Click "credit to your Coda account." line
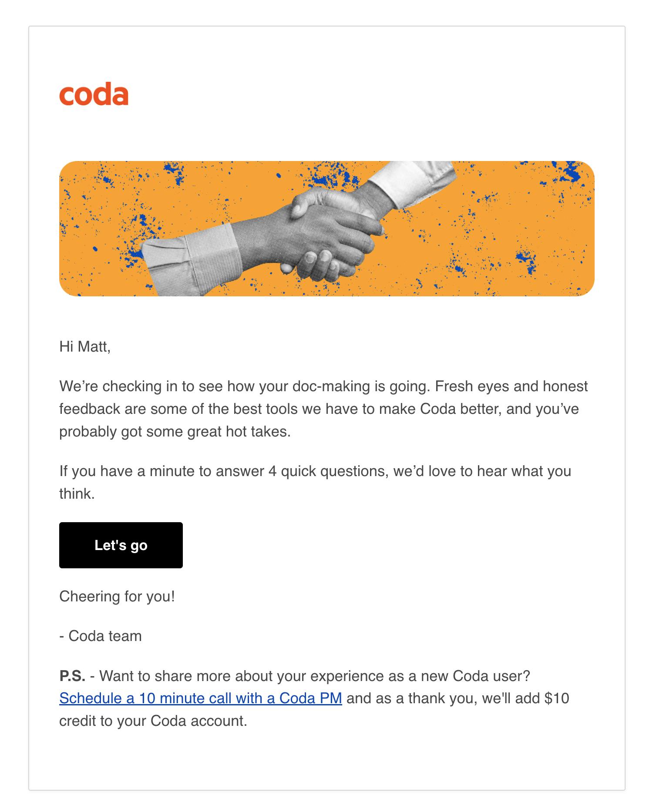646x812 pixels. pyautogui.click(x=153, y=721)
